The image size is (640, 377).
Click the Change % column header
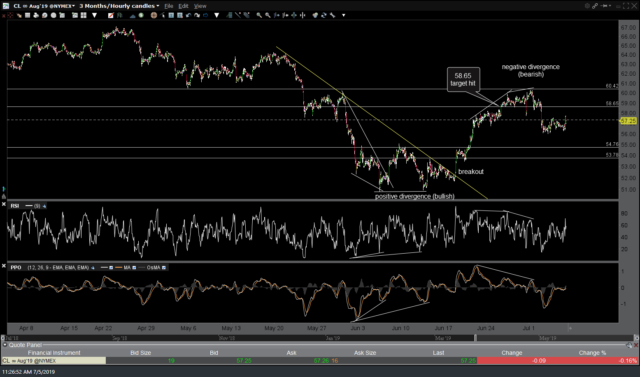[x=592, y=353]
